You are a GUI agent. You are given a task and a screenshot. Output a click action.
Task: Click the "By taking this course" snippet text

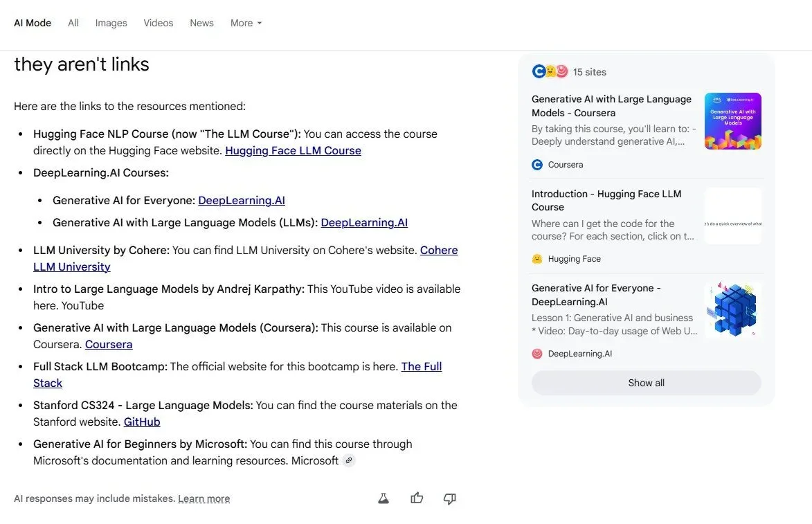tap(614, 135)
